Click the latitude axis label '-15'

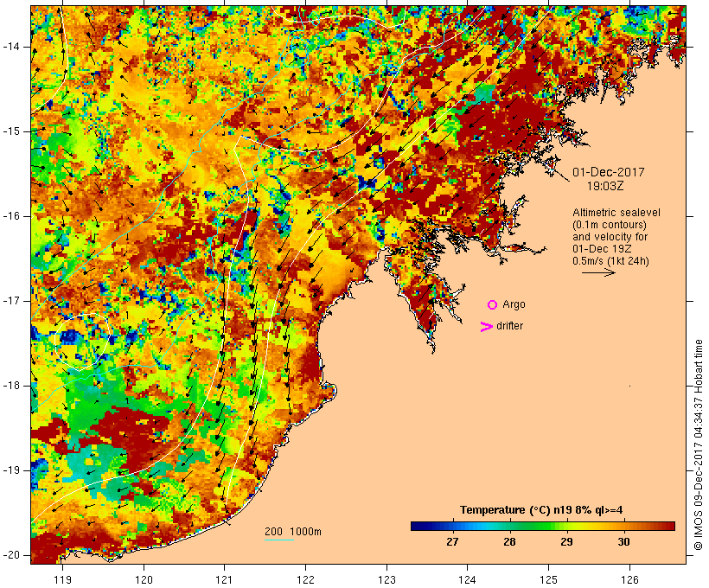[x=11, y=131]
